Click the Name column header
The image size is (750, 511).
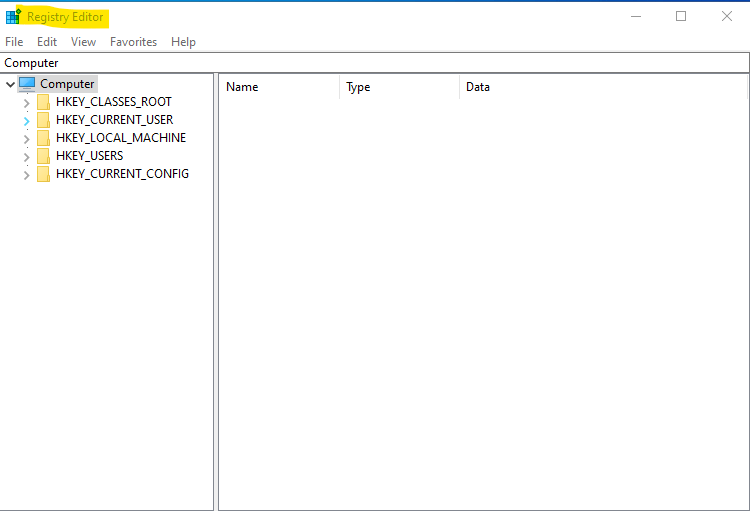pyautogui.click(x=278, y=87)
